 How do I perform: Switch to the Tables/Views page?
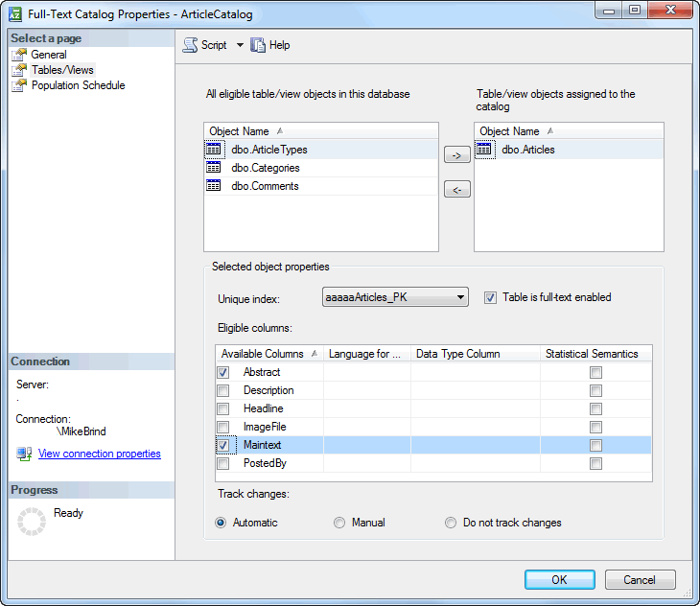(62, 70)
